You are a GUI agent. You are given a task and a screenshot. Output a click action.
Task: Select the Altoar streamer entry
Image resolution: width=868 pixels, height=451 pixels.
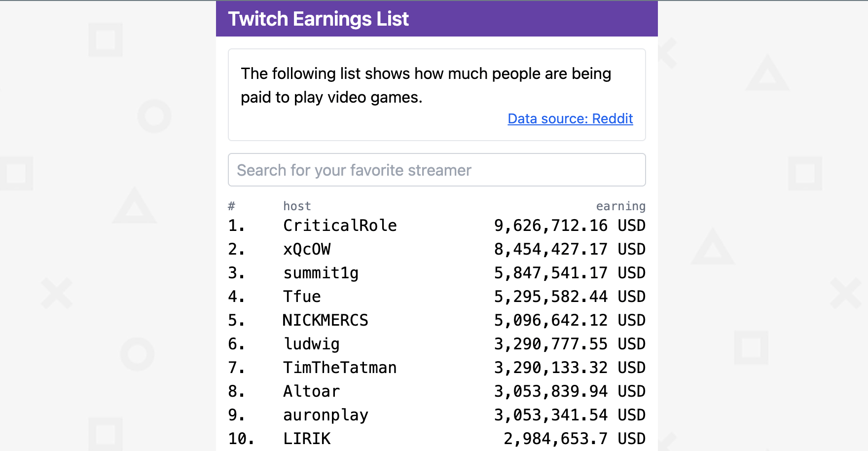311,391
